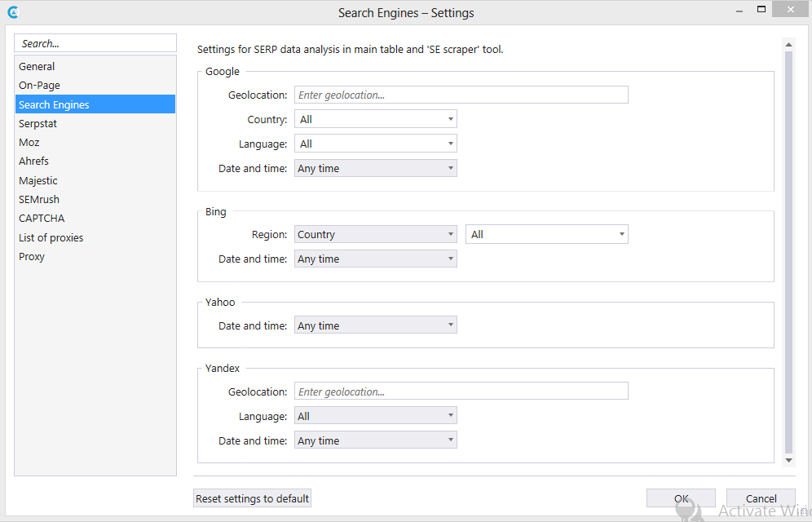This screenshot has width=812, height=522.
Task: Click the settings Search box
Action: [x=95, y=43]
